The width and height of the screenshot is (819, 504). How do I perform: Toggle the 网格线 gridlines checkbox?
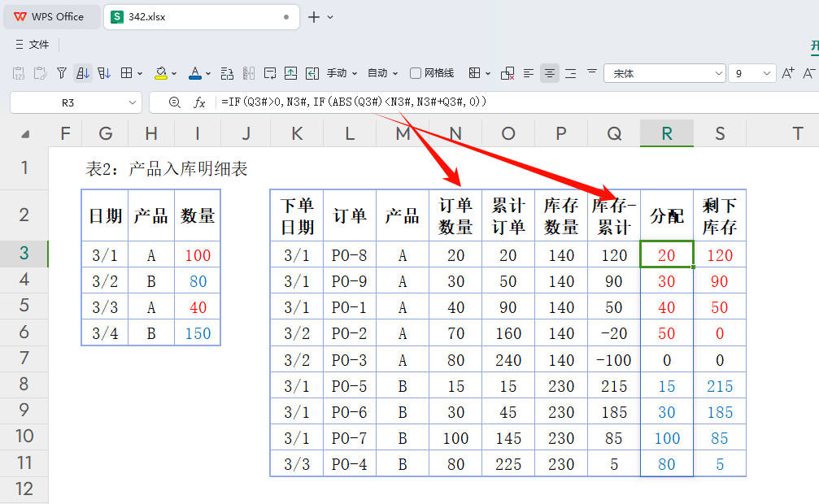[416, 73]
